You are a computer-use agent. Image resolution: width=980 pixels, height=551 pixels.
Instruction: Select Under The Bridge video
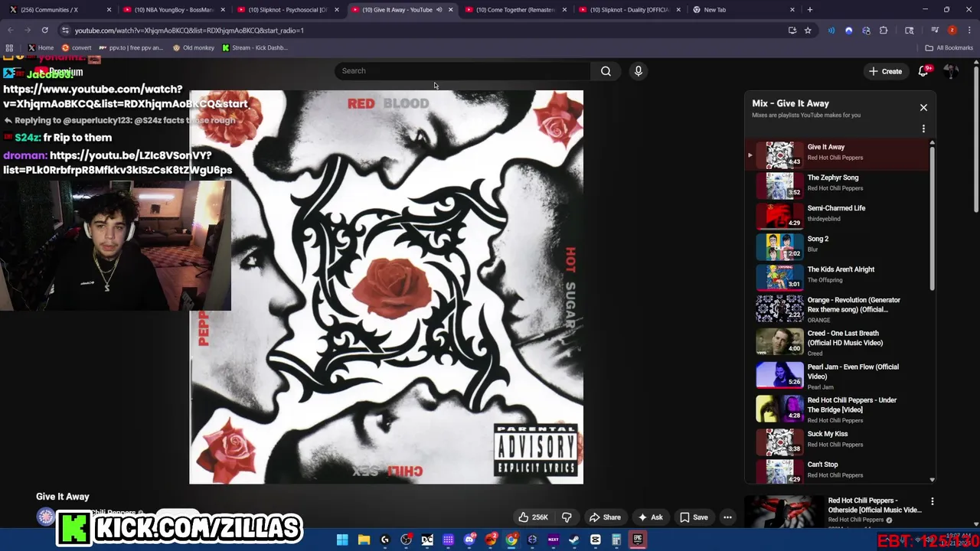point(838,409)
